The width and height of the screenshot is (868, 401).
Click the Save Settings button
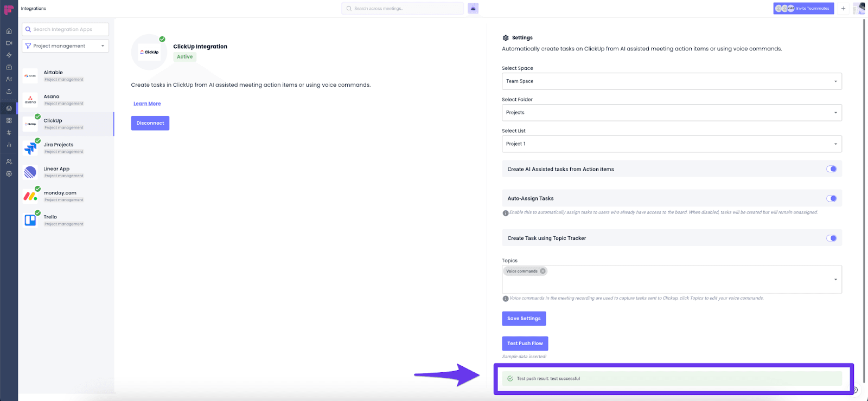524,319
